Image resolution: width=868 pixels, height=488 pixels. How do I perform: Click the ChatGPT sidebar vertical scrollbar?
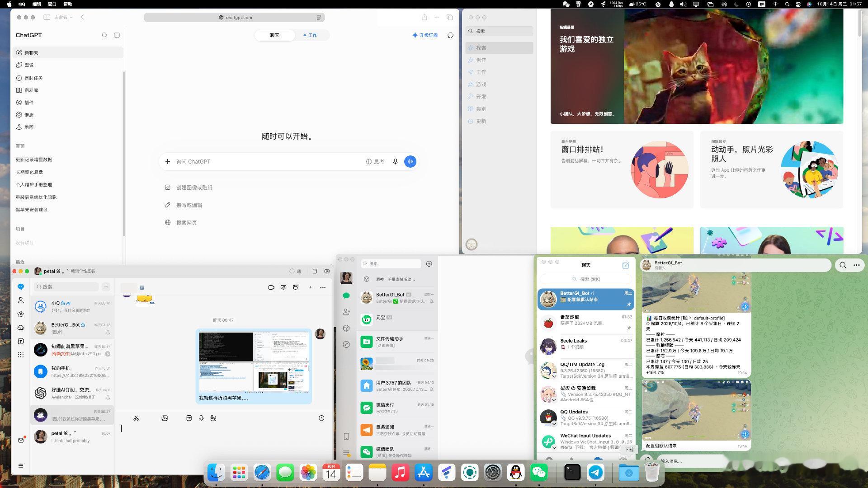point(123,154)
